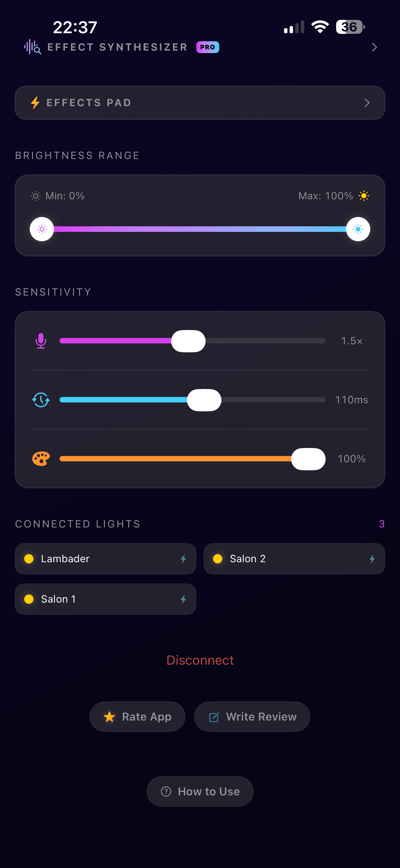Tap the Rate App button
The height and width of the screenshot is (868, 400).
(137, 717)
